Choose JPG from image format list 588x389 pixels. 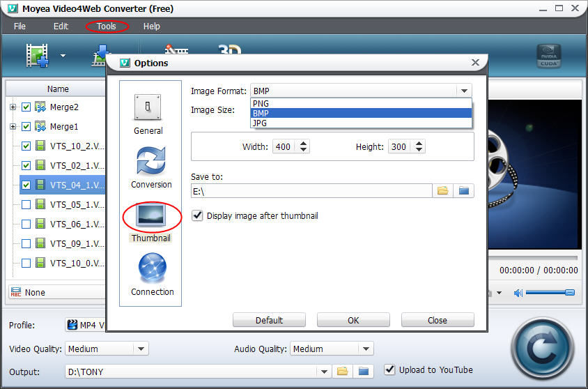point(361,123)
